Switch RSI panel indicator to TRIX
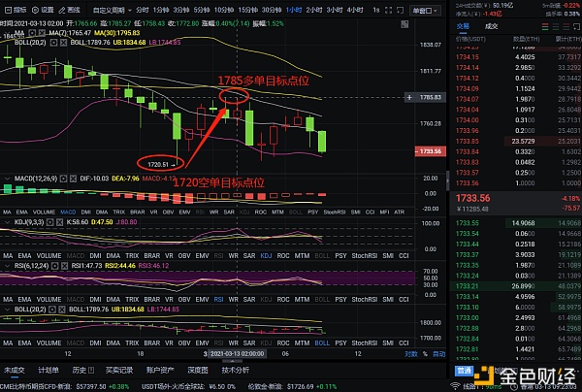582x392 pixels. 132,299
